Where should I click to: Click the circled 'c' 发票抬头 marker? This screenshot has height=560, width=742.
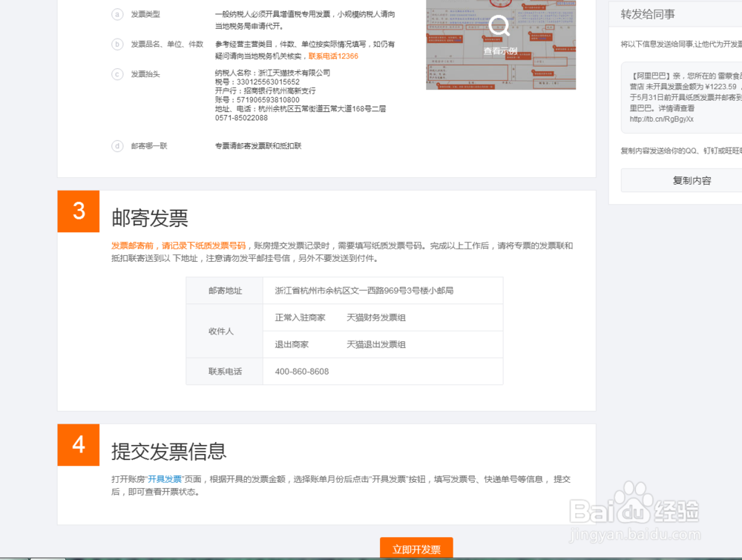(117, 74)
